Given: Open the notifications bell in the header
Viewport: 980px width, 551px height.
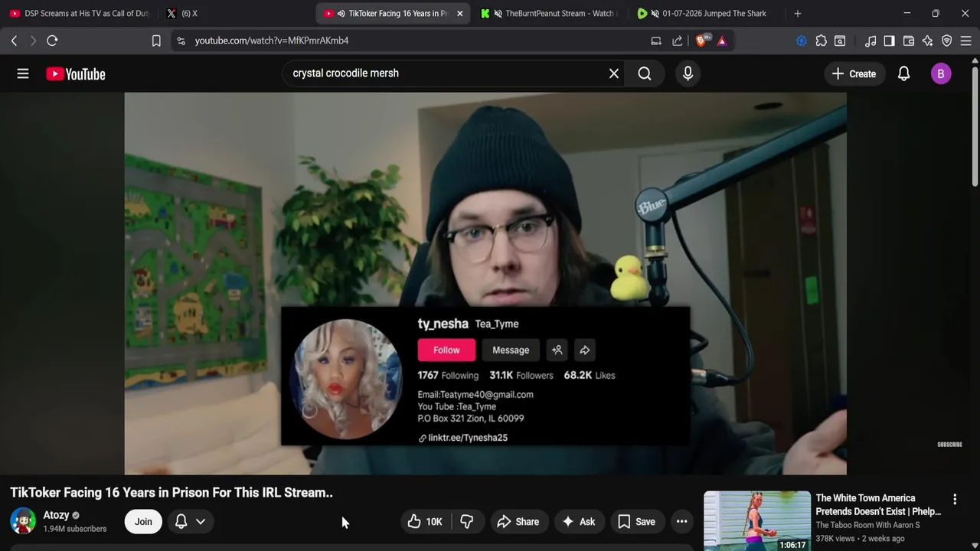Looking at the screenshot, I should click(x=904, y=73).
